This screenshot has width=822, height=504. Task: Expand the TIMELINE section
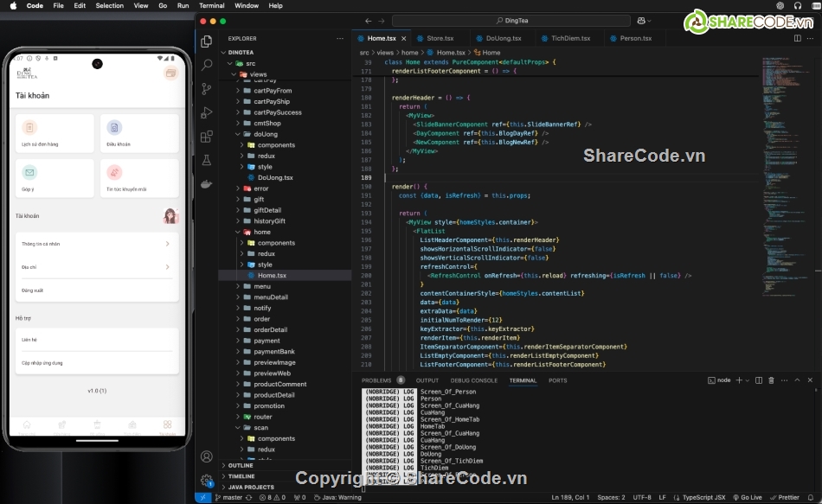pos(241,476)
